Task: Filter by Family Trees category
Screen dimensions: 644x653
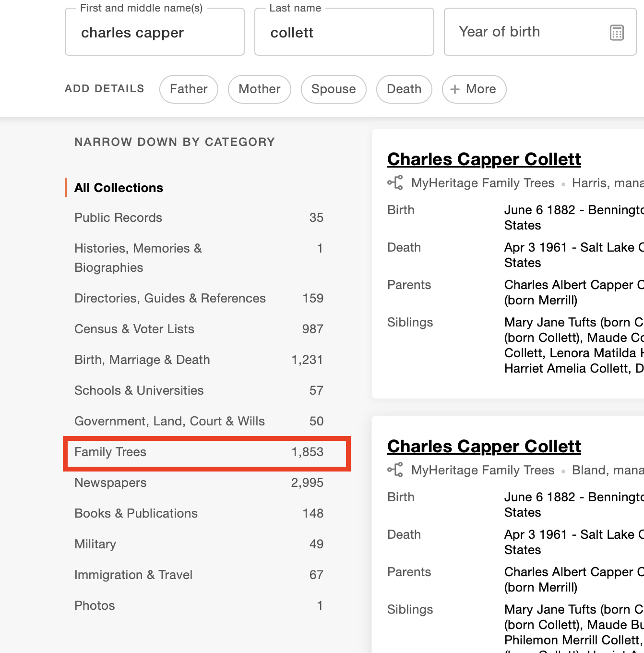Action: [x=207, y=452]
